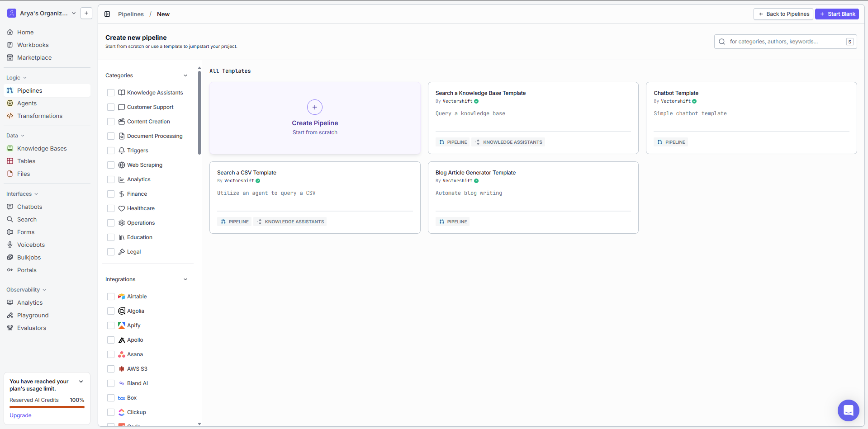Image resolution: width=868 pixels, height=429 pixels.
Task: Click the Observability Analytics icon in the sidebar
Action: click(x=10, y=302)
